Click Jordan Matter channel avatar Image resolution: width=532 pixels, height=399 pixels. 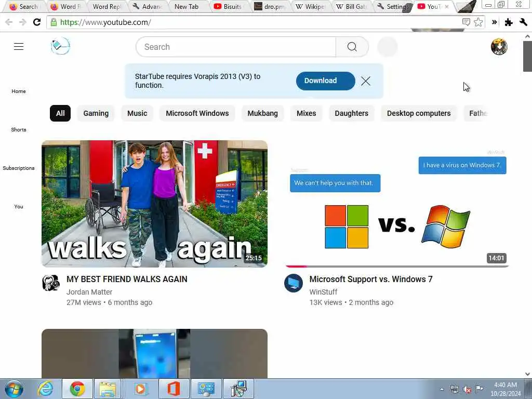[x=51, y=283]
